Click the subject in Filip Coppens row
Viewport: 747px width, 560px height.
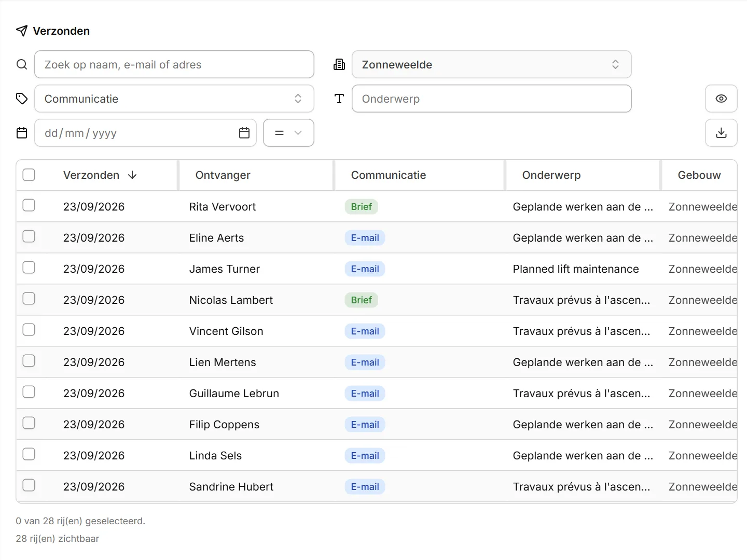tap(583, 425)
